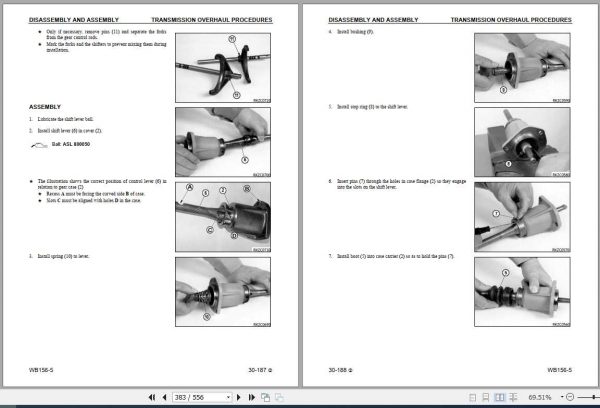
Task: Click the grease gun icon beside the Ball note
Action: [39, 145]
